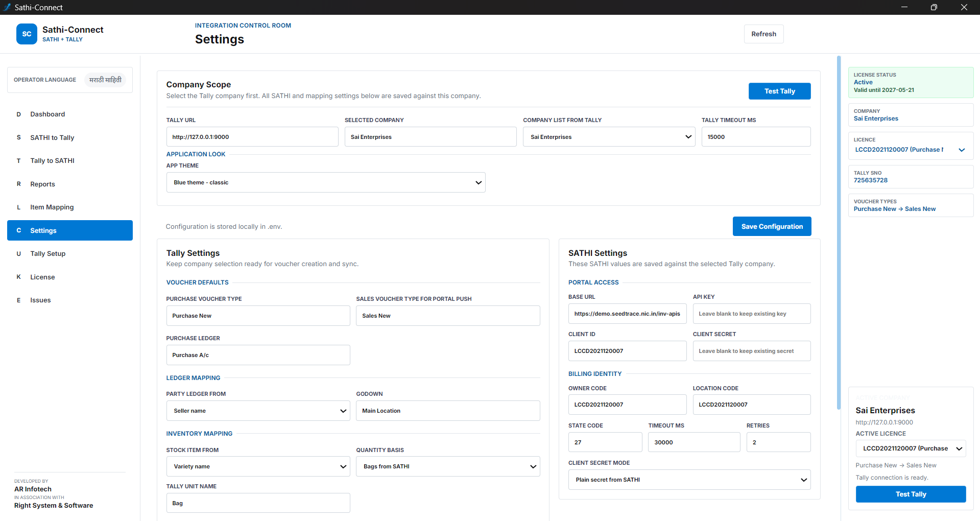Click the Owner Code field

point(627,405)
